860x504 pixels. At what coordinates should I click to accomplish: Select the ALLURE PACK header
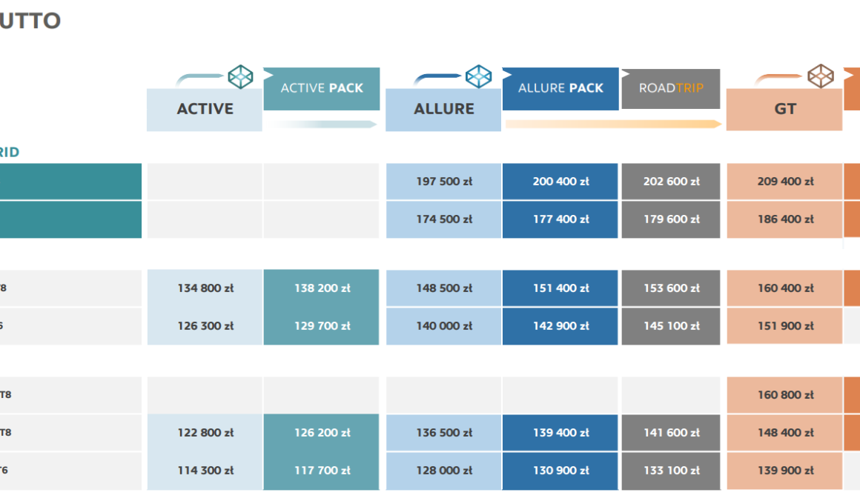tap(560, 89)
